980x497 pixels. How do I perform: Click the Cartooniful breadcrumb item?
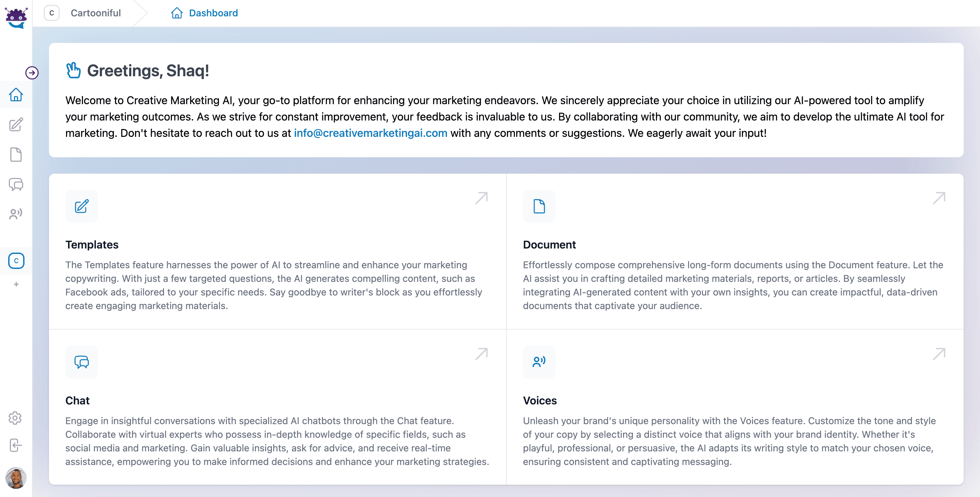click(96, 13)
